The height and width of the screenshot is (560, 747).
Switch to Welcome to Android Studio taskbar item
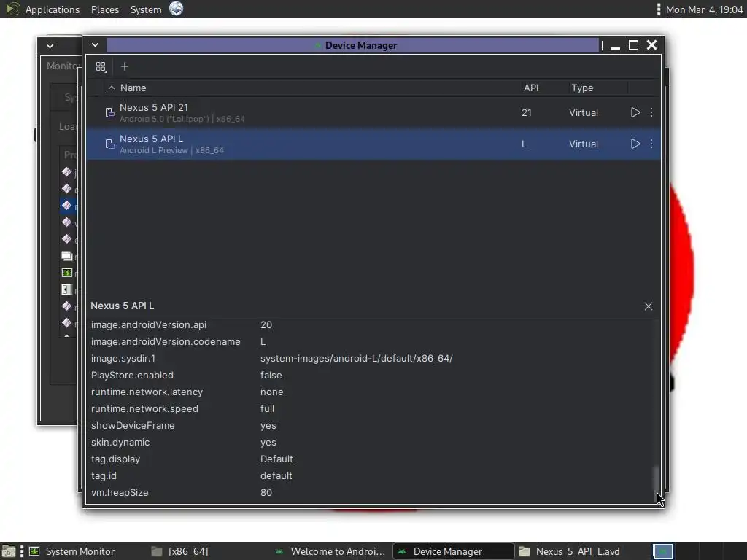tap(330, 551)
